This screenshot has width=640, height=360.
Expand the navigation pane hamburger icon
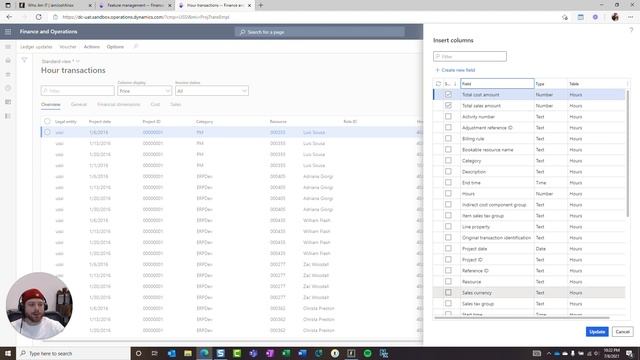pos(8,47)
